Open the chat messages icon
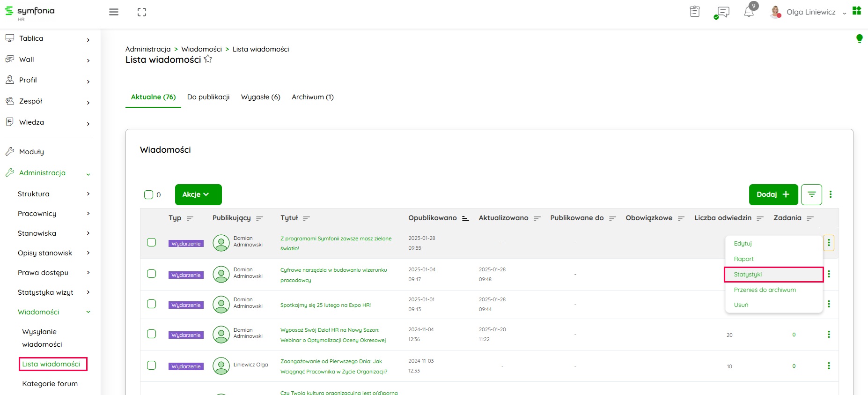 pyautogui.click(x=723, y=12)
